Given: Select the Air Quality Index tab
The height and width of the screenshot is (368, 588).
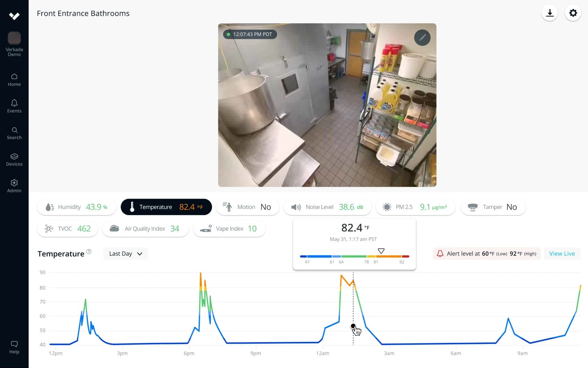Looking at the screenshot, I should click(x=145, y=229).
